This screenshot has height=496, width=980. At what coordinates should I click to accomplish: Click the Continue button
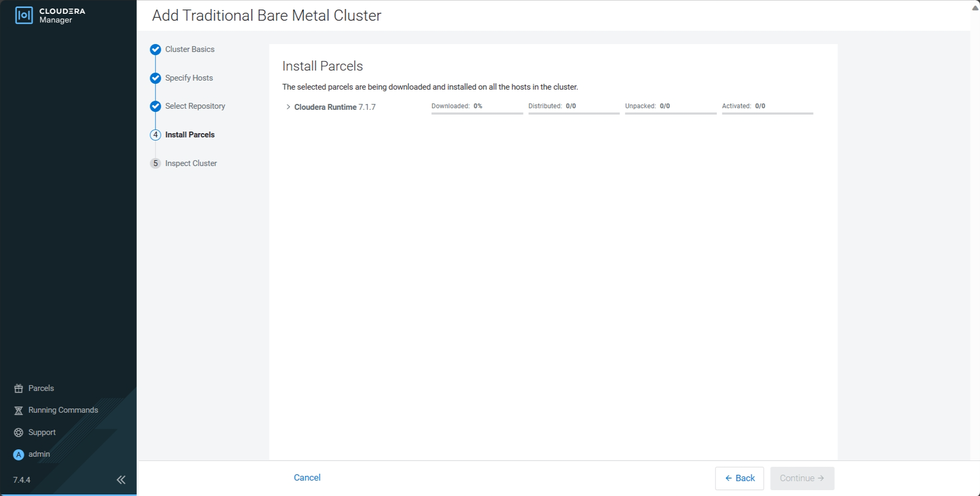click(x=802, y=478)
